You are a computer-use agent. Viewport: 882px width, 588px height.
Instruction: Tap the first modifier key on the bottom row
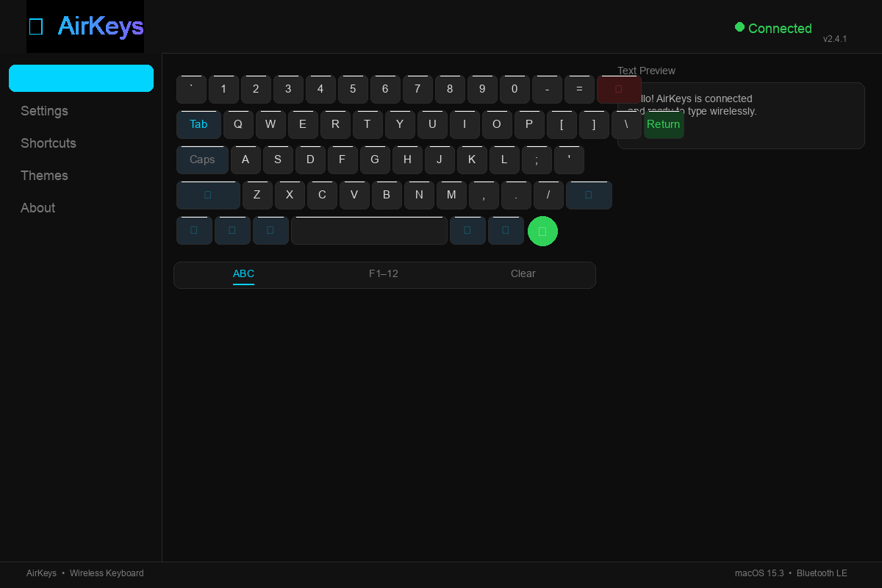194,230
